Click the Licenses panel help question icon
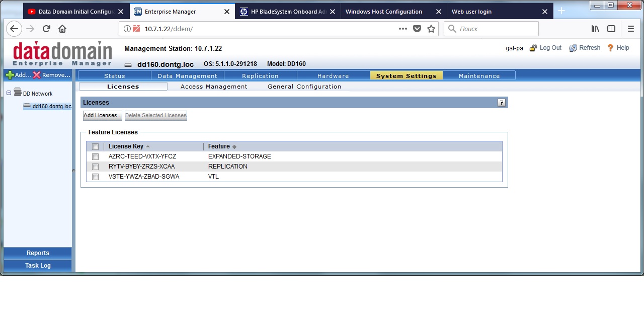The image size is (644, 326). 501,103
